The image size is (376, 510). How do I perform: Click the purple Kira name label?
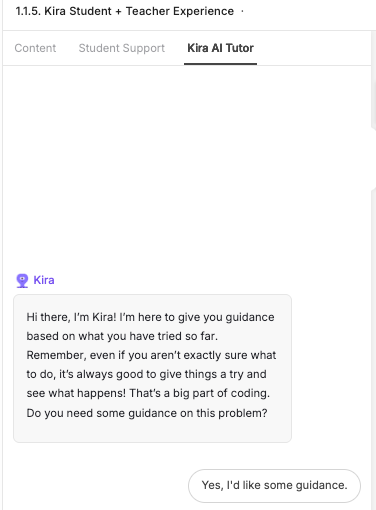click(44, 280)
